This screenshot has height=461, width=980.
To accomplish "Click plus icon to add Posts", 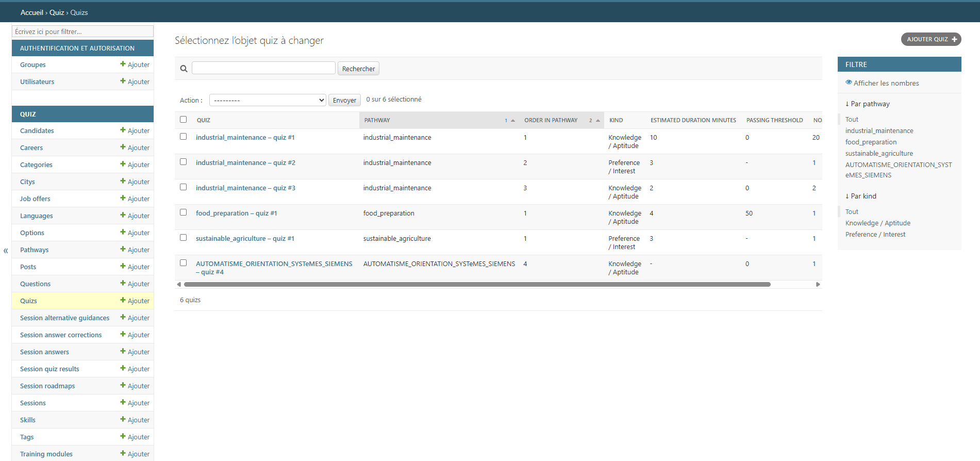I will pos(123,266).
